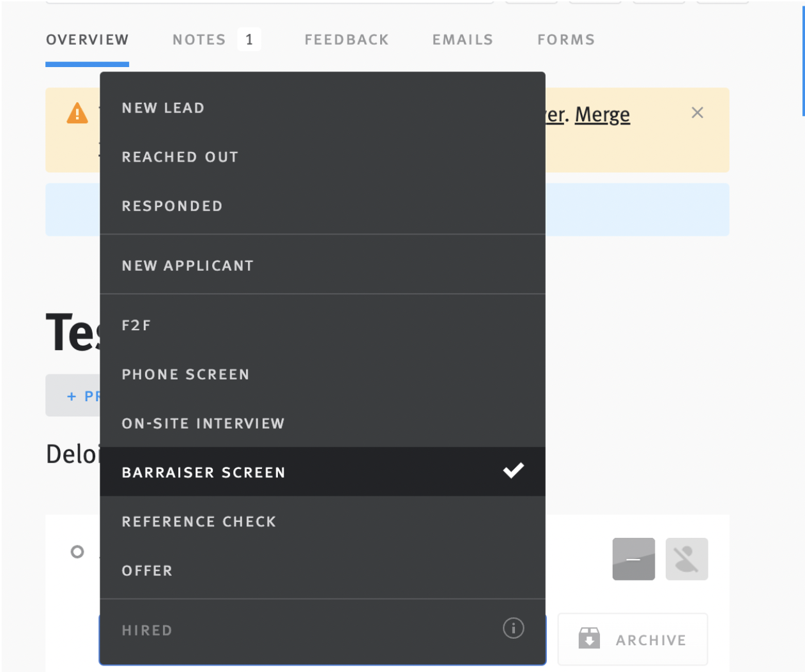This screenshot has width=805, height=672.
Task: Select Phone Screen from the stage dropdown
Action: click(x=185, y=374)
